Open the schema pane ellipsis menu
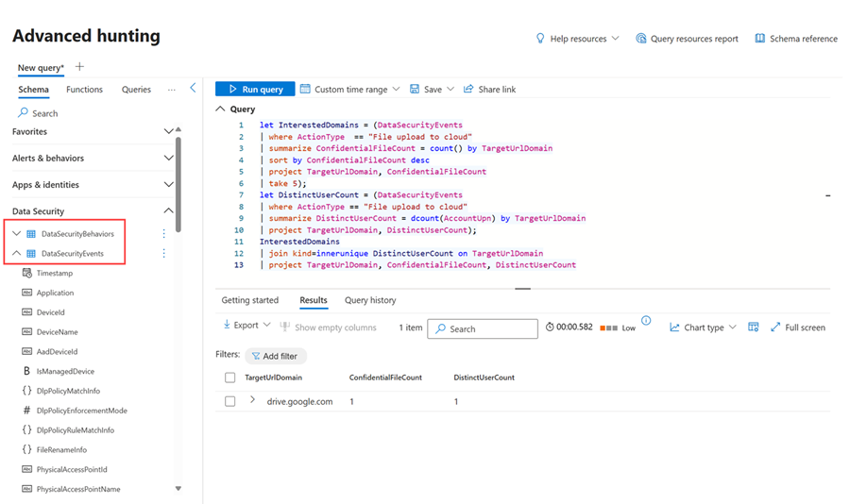The image size is (850, 504). pos(171,90)
